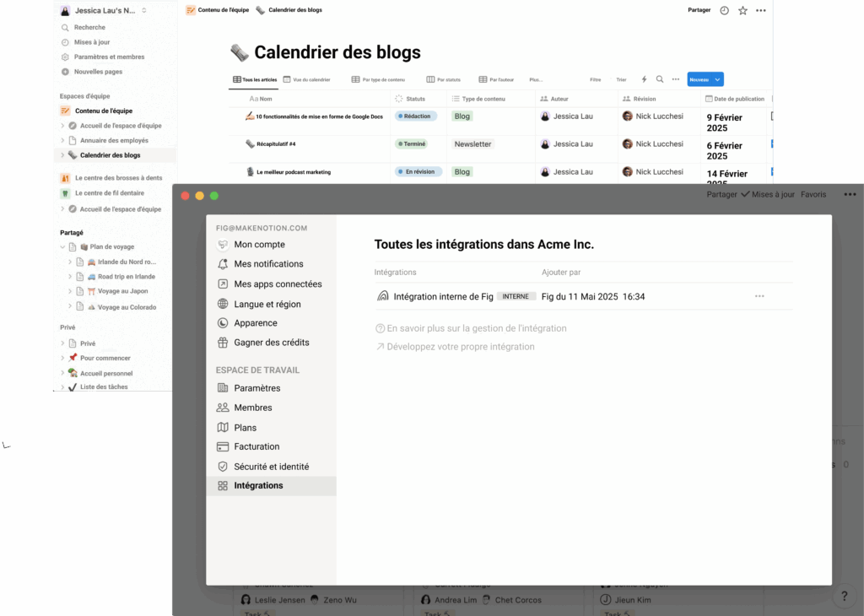The image size is (864, 616).
Task: Switch to Par l'auteur tab
Action: 496,79
